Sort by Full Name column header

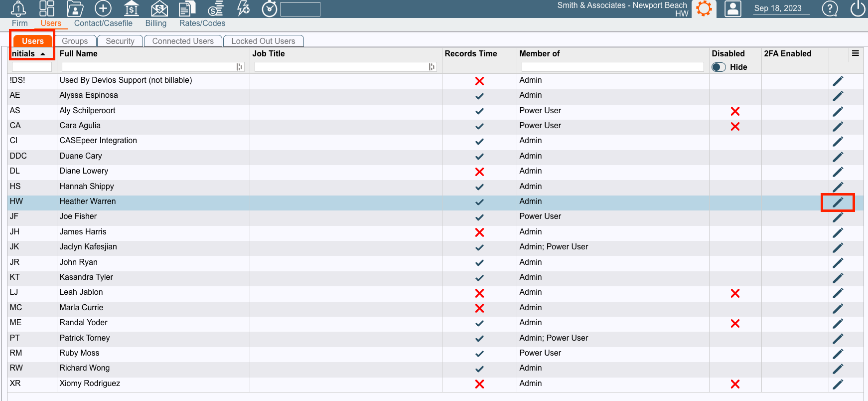click(x=78, y=53)
